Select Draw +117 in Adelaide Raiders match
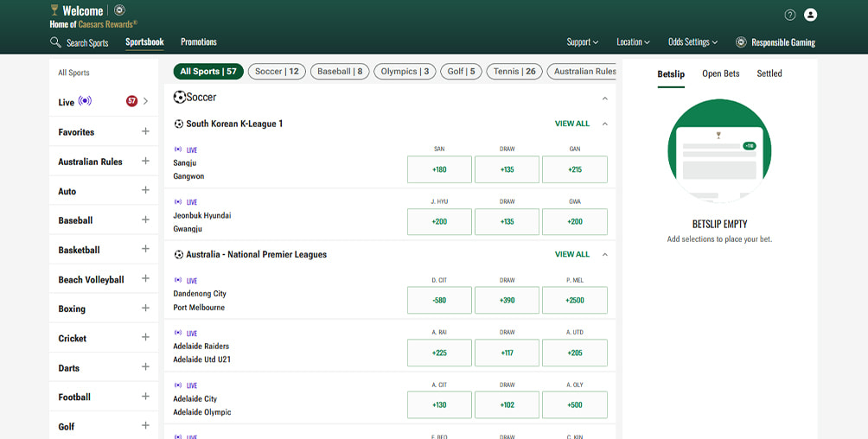 click(507, 353)
